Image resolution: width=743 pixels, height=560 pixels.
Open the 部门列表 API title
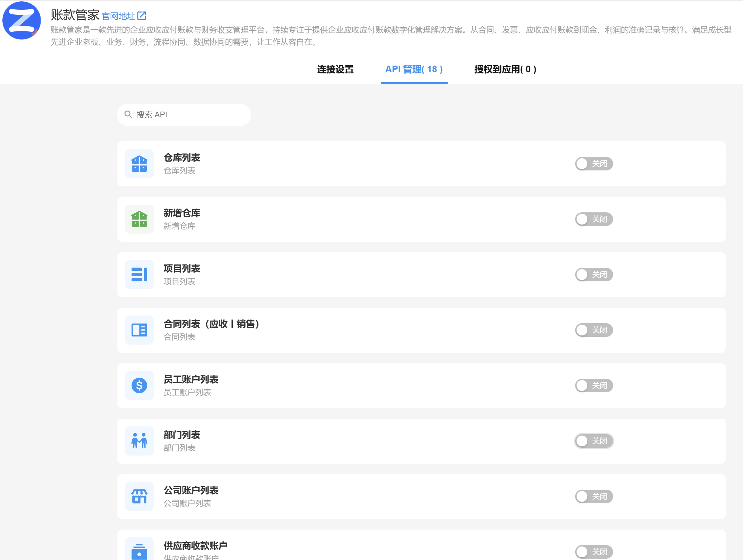coord(182,435)
